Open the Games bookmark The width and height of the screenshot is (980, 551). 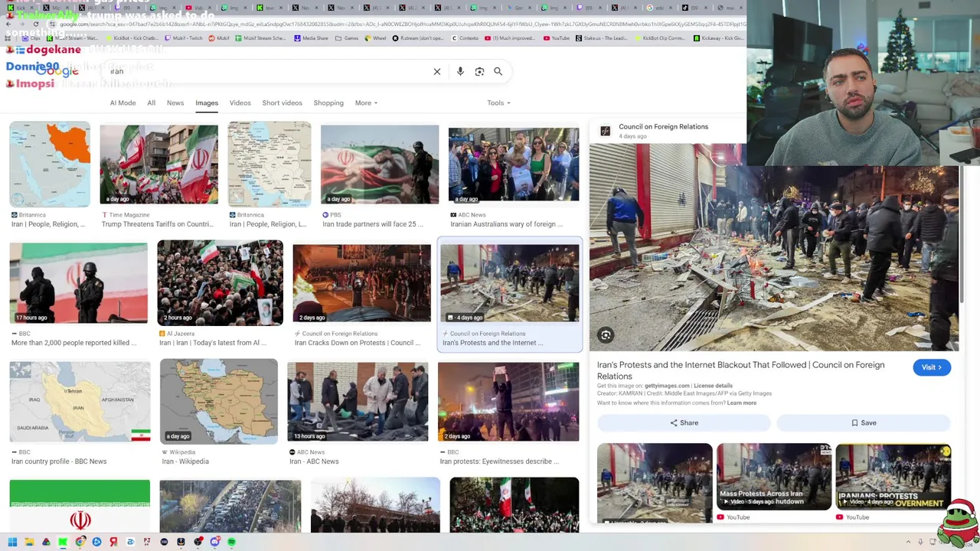coord(348,38)
